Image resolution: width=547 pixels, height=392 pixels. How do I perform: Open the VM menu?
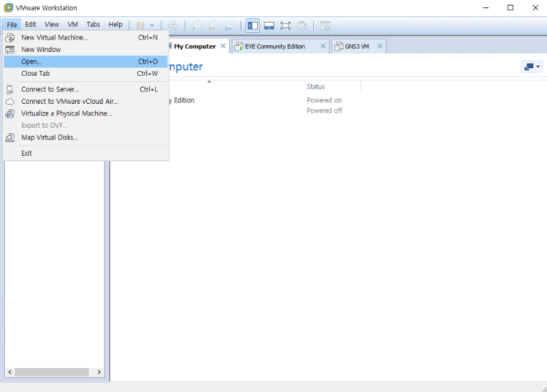(72, 25)
